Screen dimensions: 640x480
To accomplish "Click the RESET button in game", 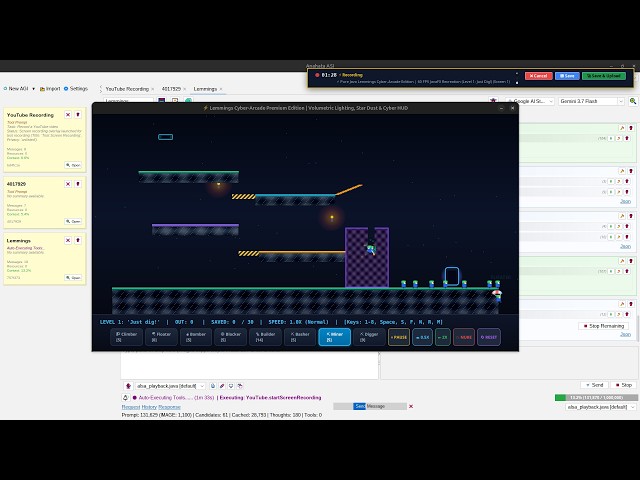I will coord(489,337).
